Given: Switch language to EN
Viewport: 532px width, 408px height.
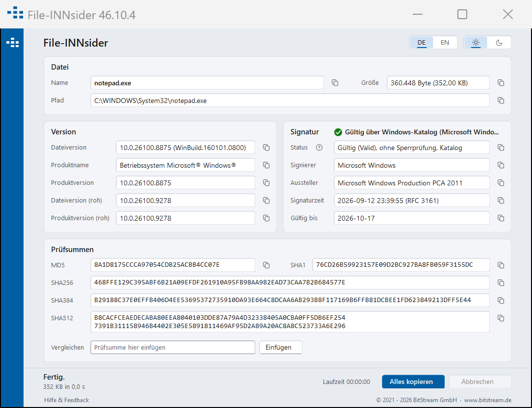Looking at the screenshot, I should coord(445,42).
